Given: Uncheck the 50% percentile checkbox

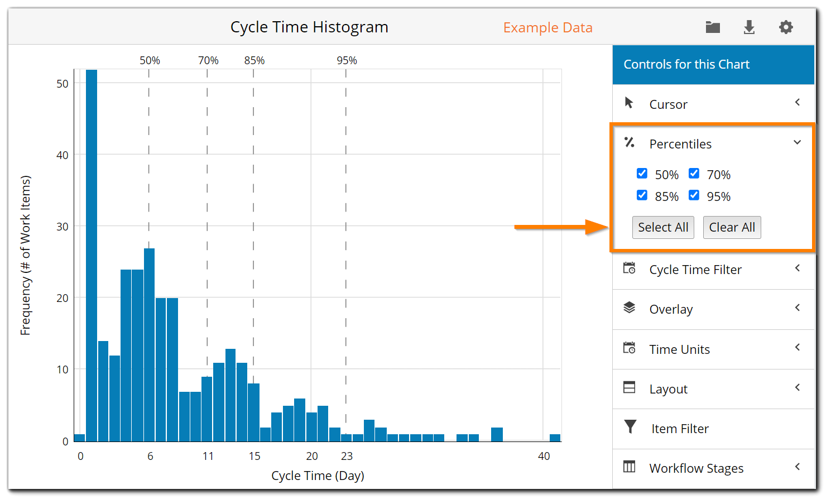Looking at the screenshot, I should coord(642,173).
